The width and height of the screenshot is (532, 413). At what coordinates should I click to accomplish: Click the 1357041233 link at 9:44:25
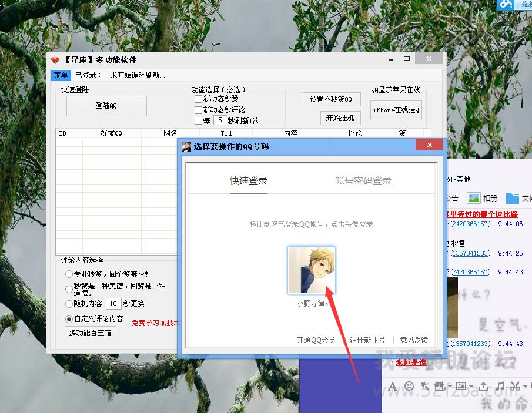(470, 253)
